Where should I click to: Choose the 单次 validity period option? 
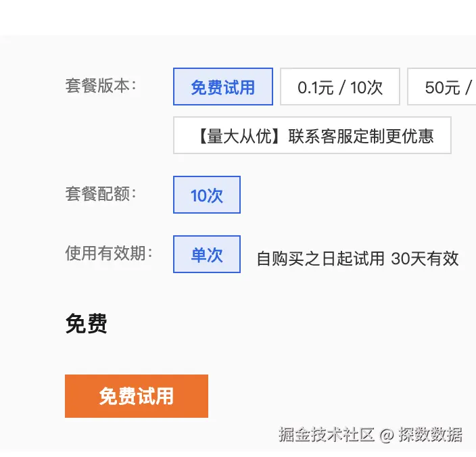pos(207,254)
